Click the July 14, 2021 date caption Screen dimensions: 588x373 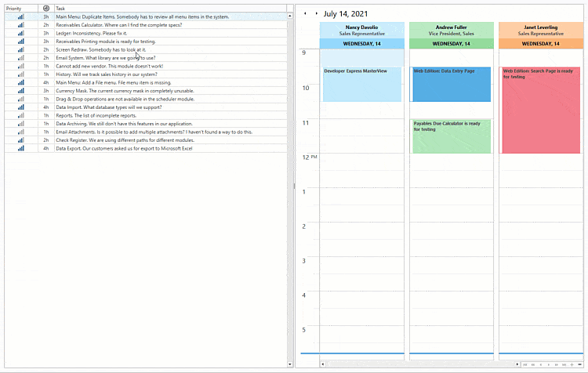coord(346,14)
